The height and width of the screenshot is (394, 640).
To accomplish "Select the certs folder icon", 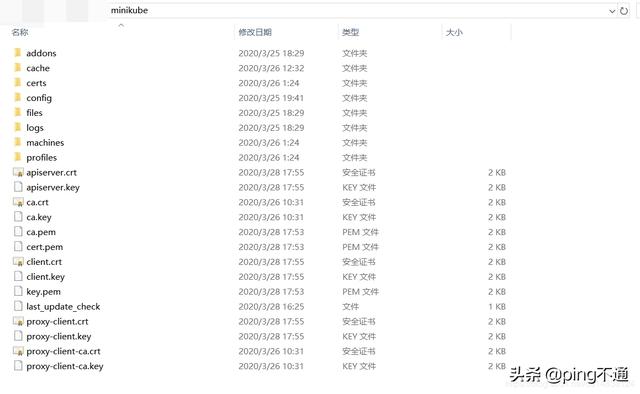I will pos(18,82).
